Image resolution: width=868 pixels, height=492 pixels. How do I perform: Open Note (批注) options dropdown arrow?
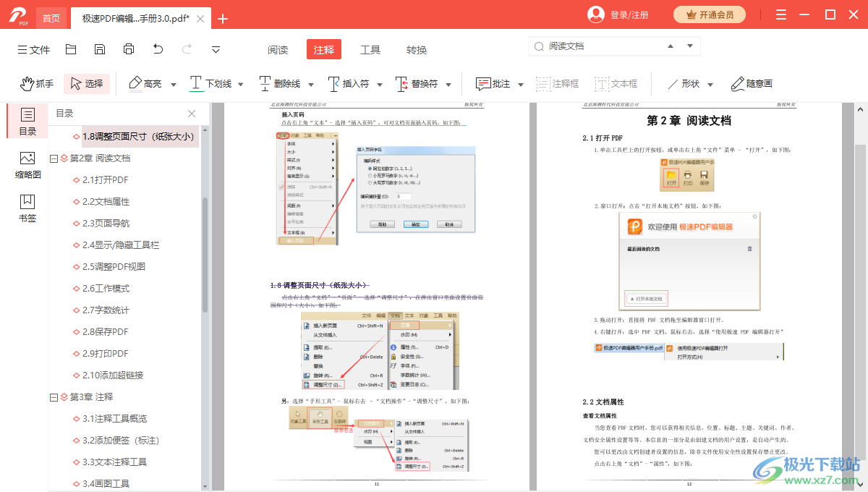[x=520, y=85]
